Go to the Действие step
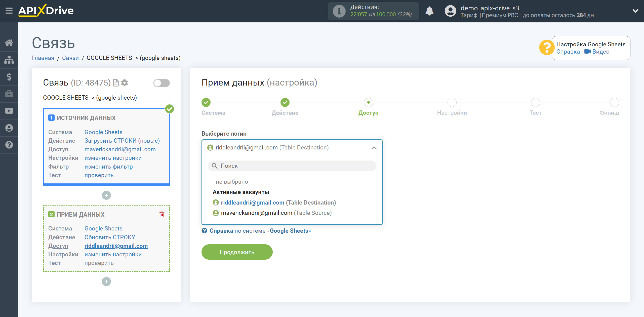The width and height of the screenshot is (644, 317). click(x=285, y=102)
